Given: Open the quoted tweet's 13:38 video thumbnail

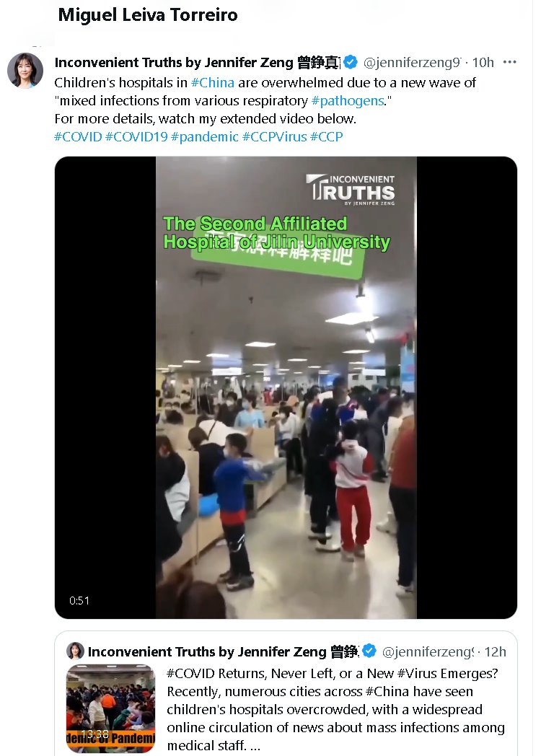Looking at the screenshot, I should coord(110,708).
